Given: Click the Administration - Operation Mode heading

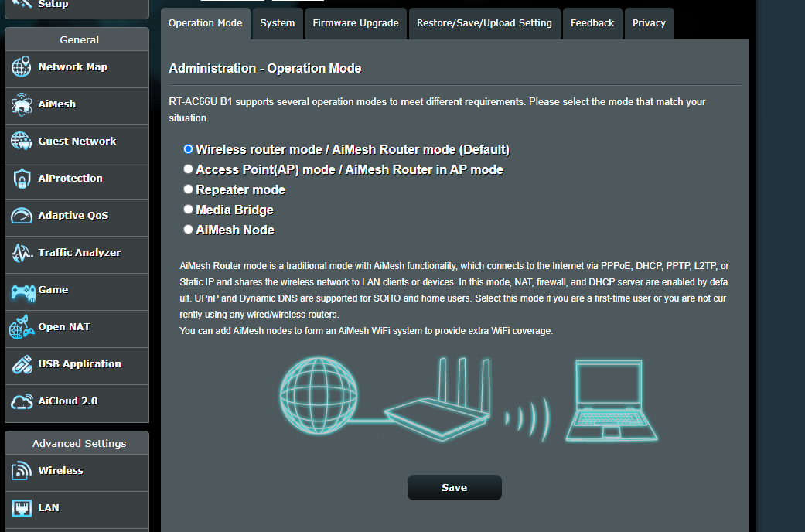Looking at the screenshot, I should click(265, 68).
